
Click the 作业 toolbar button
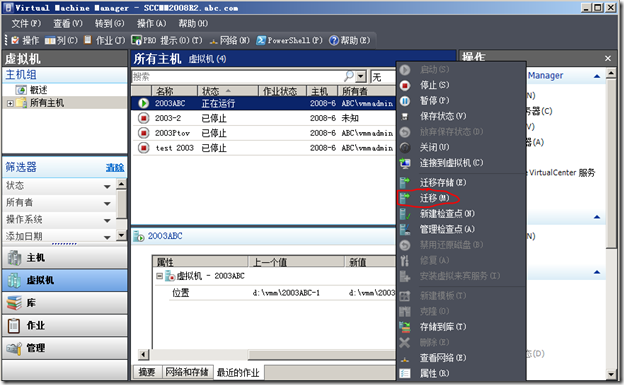point(105,40)
